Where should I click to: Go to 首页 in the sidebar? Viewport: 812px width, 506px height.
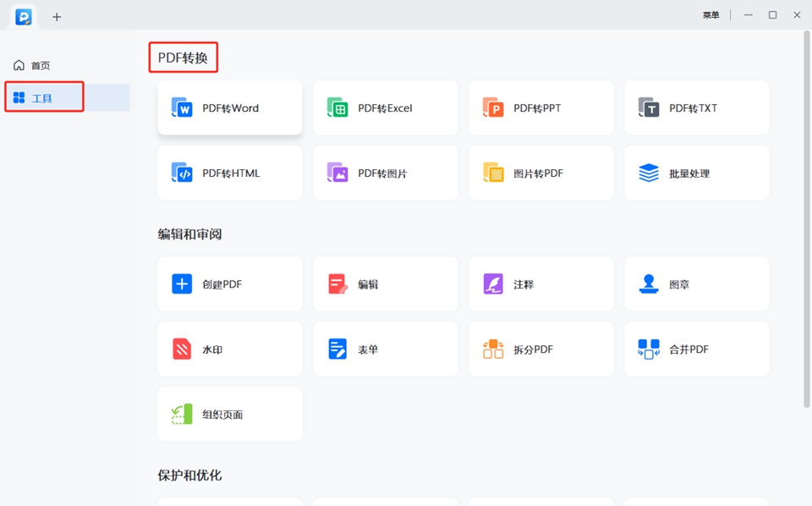(67, 65)
